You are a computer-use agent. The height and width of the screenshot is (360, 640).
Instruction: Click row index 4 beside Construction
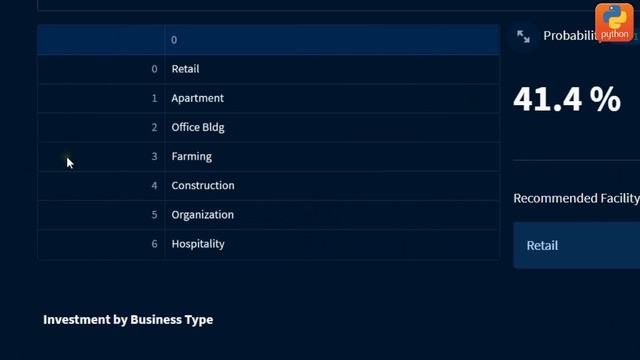[101, 186]
